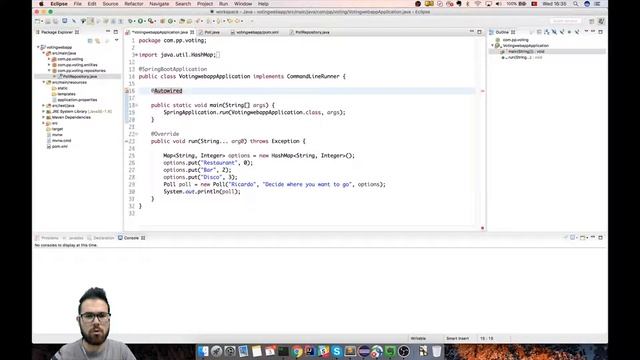
Task: Maximize the editor area
Action: [x=479, y=31]
